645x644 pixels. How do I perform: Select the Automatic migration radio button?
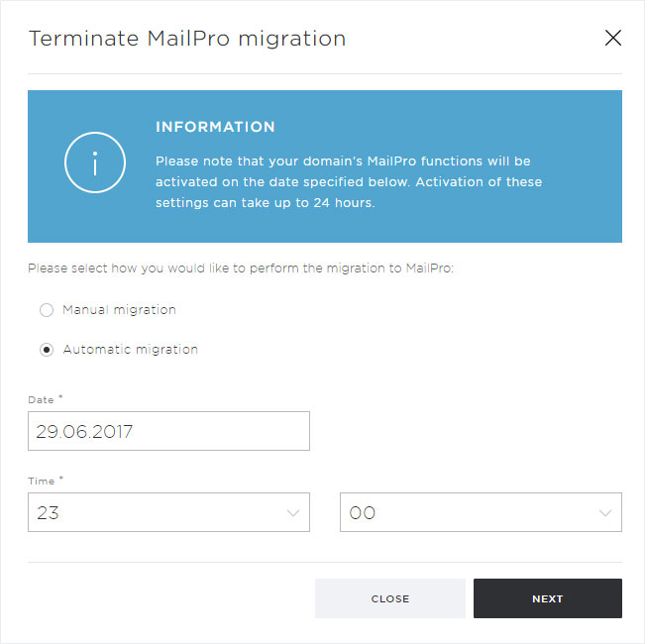pos(47,350)
